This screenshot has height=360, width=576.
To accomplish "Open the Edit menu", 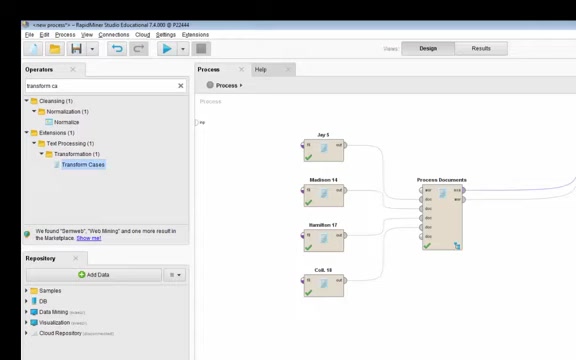I will pyautogui.click(x=44, y=35).
